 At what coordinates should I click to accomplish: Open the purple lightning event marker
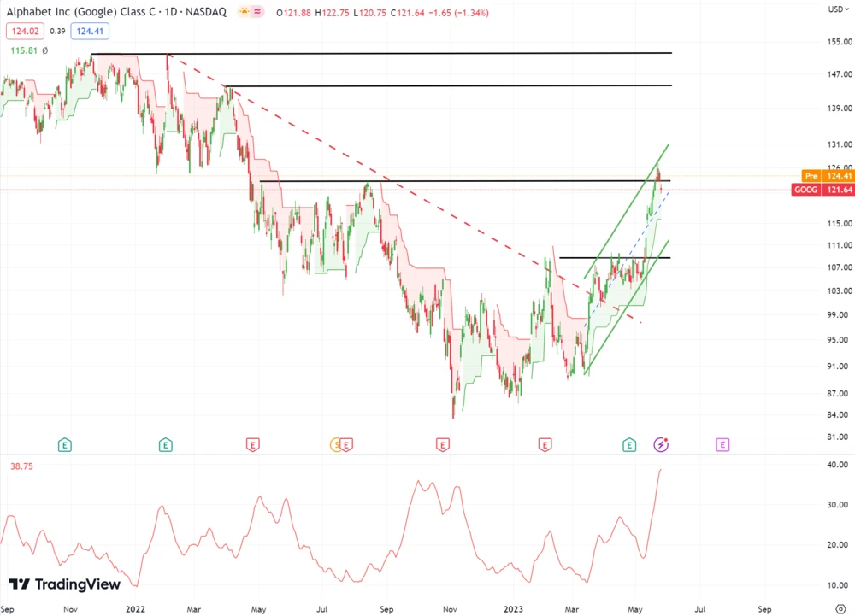[662, 444]
